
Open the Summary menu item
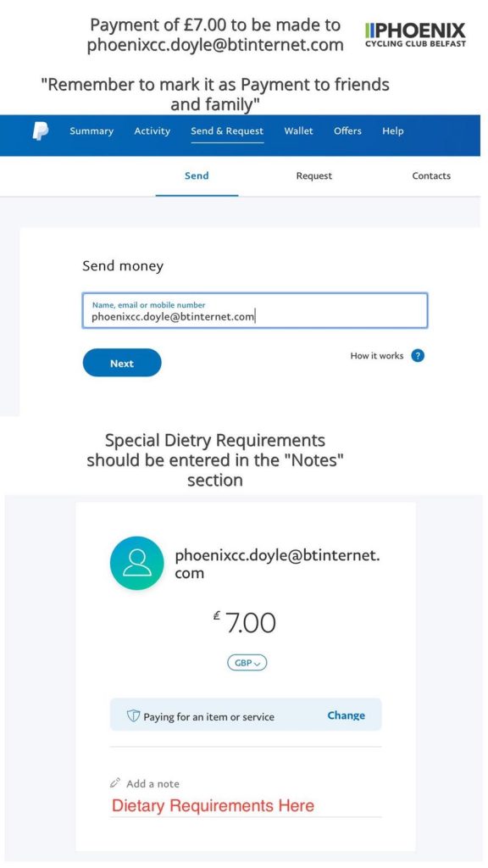pyautogui.click(x=91, y=131)
